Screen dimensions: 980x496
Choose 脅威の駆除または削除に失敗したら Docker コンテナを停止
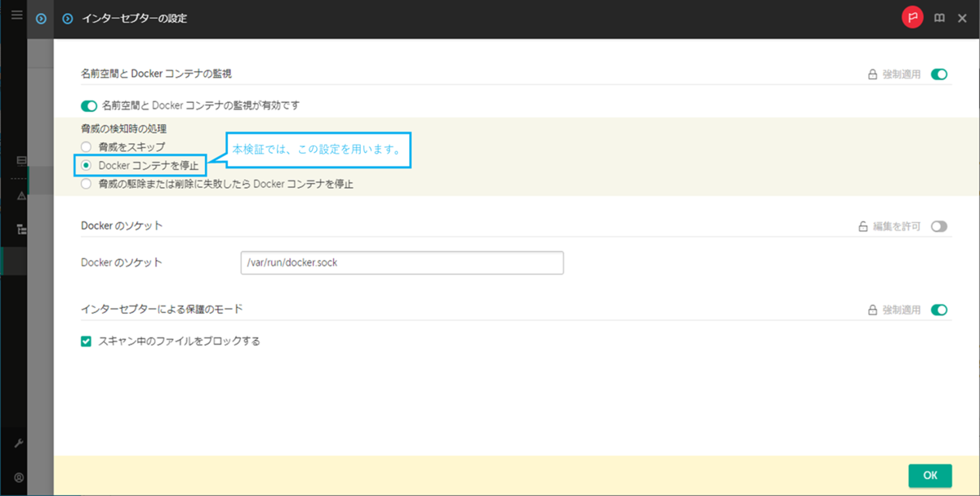[86, 184]
